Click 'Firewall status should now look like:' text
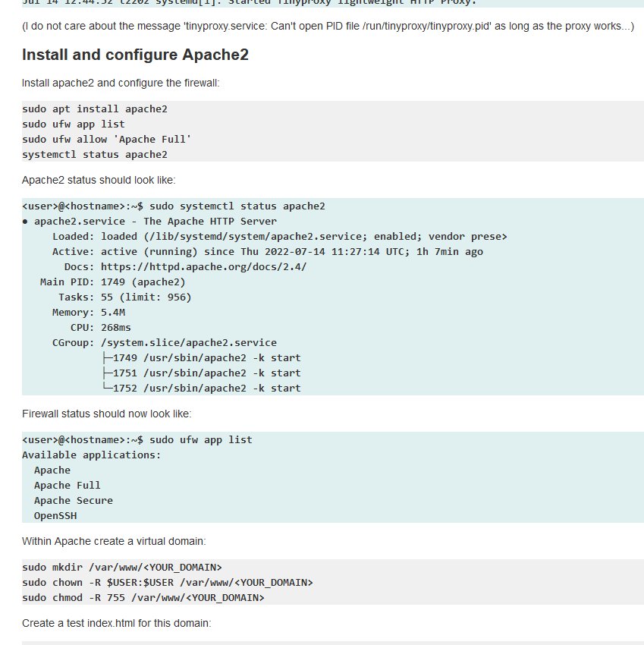Screen dimensions: 644x645 [107, 414]
